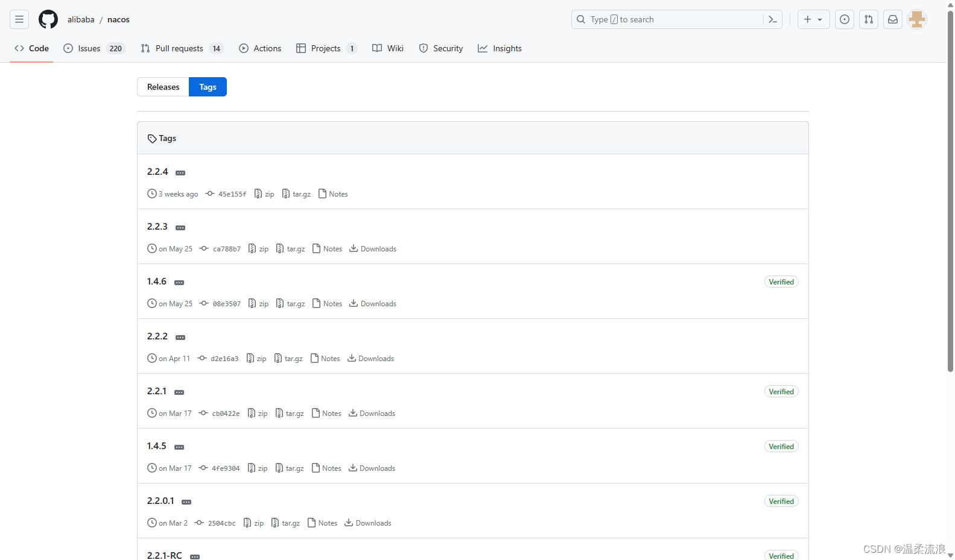Open the alibaba organization link
Image resolution: width=955 pixels, height=560 pixels.
point(81,19)
